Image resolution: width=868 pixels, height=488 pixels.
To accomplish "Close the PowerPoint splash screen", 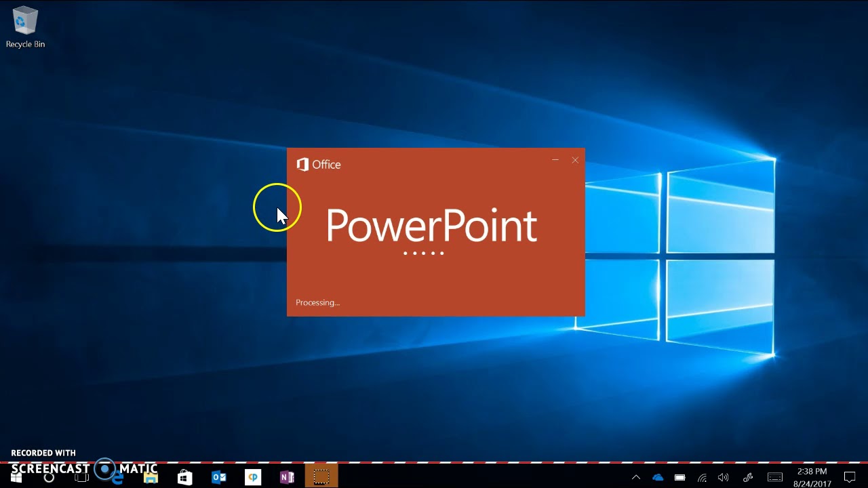I will pos(575,160).
